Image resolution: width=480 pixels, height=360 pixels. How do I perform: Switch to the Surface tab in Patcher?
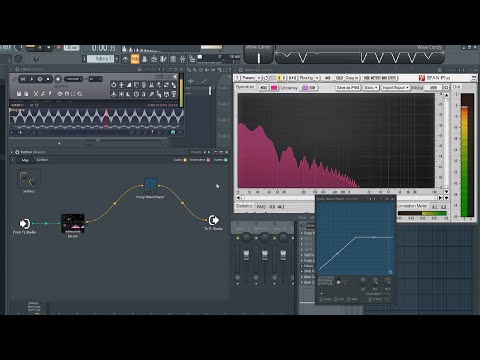pyautogui.click(x=42, y=160)
